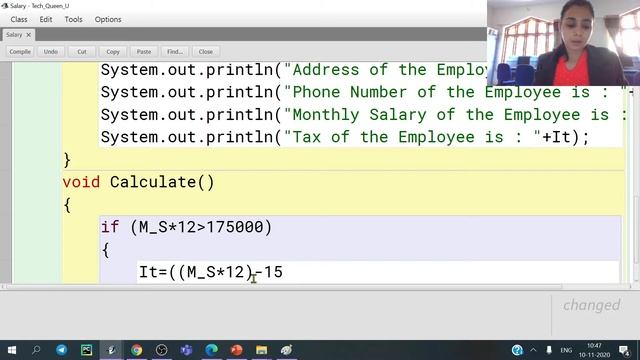Open the Class menu
The width and height of the screenshot is (640, 360).
[19, 20]
